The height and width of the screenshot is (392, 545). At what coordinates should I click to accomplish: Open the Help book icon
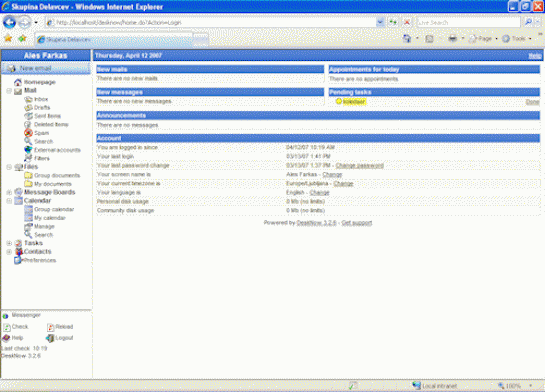tap(7, 338)
